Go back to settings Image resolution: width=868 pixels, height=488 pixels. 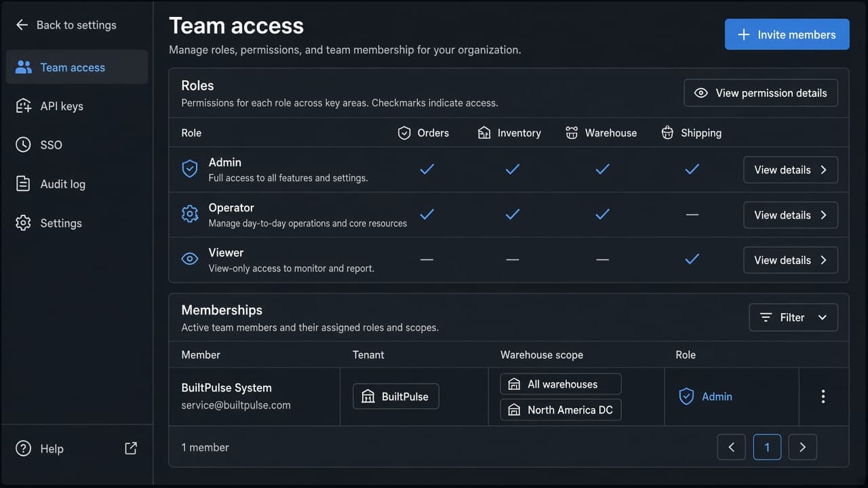(x=66, y=25)
